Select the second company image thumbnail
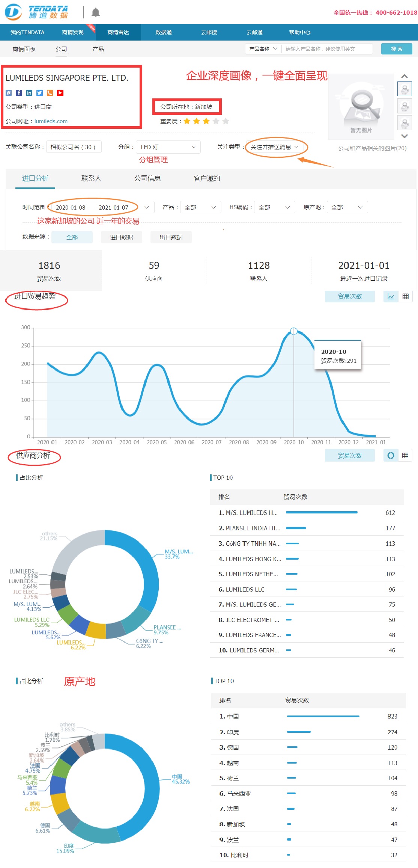This screenshot has height=868, width=418. point(404,106)
